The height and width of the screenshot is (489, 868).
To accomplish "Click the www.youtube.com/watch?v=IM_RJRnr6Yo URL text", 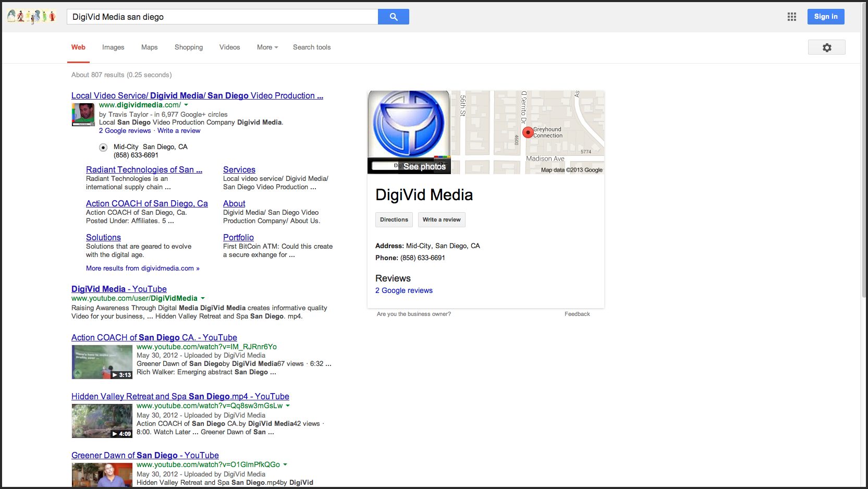I will [206, 347].
